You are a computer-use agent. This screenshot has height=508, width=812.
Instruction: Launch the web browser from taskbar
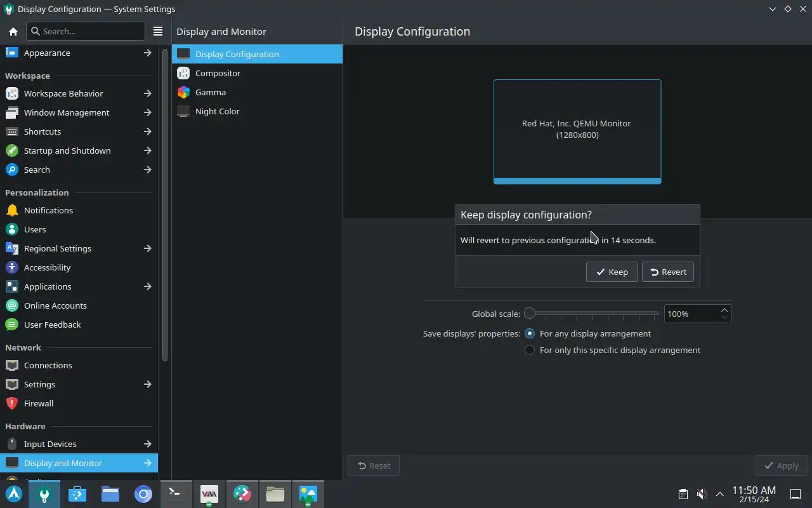tap(143, 493)
